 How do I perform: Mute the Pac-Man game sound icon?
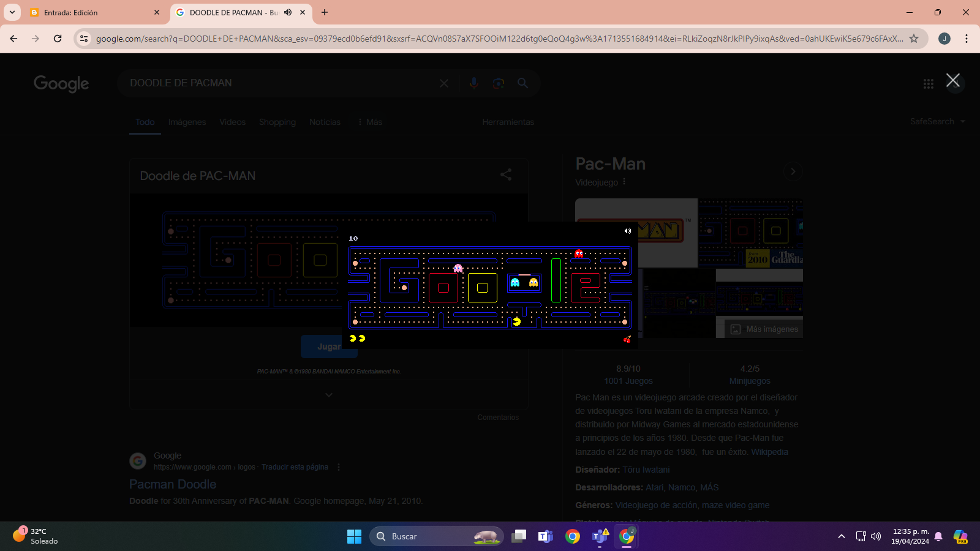[627, 231]
